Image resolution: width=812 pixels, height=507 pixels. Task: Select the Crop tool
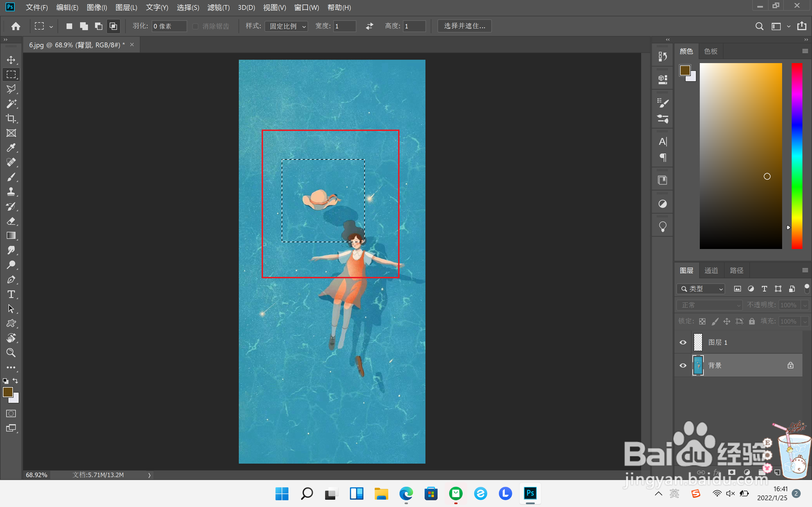(11, 118)
